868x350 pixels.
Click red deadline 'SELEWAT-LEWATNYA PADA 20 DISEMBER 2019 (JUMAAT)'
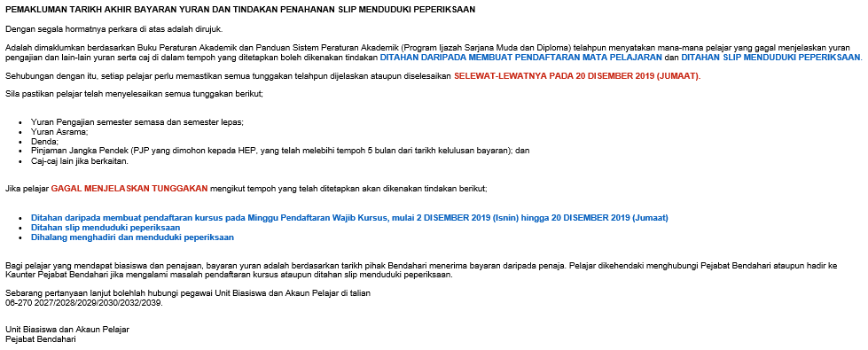coord(577,76)
